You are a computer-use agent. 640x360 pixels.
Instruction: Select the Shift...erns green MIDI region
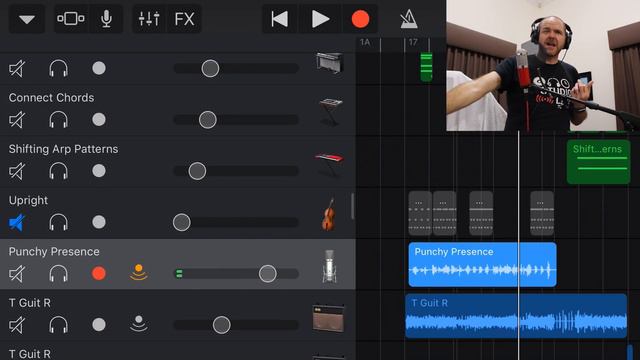pyautogui.click(x=598, y=162)
